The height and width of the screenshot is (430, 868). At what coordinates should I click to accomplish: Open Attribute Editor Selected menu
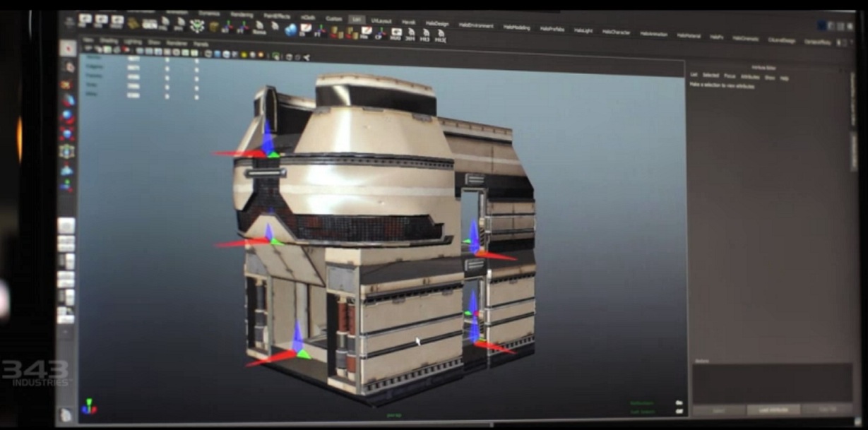pyautogui.click(x=711, y=76)
